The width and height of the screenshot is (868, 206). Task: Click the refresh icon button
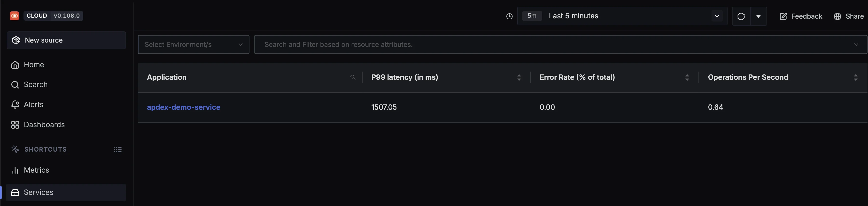[x=741, y=16]
